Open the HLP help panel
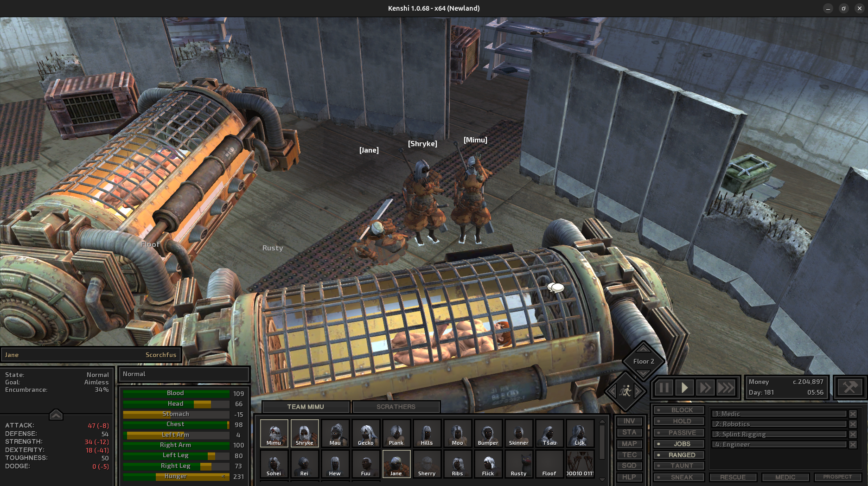Viewport: 868px width, 486px height. pyautogui.click(x=629, y=477)
